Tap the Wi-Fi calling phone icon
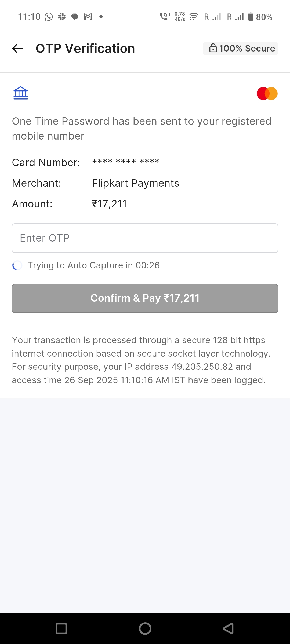Viewport: 290px width, 644px height. point(164,17)
